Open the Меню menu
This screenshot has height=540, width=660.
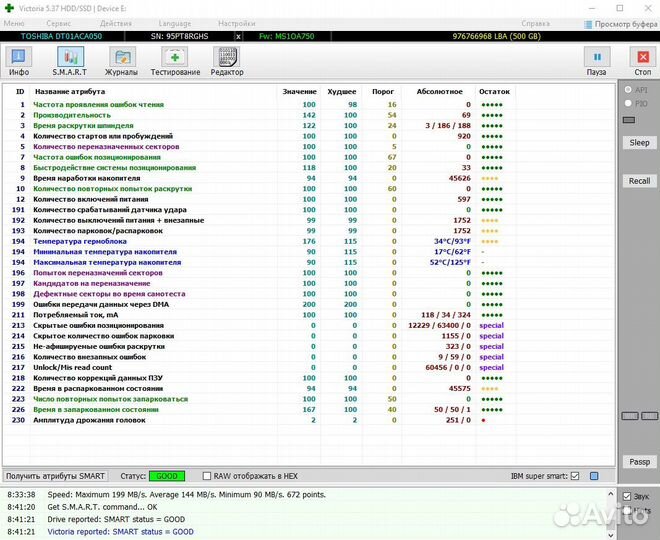click(x=14, y=22)
